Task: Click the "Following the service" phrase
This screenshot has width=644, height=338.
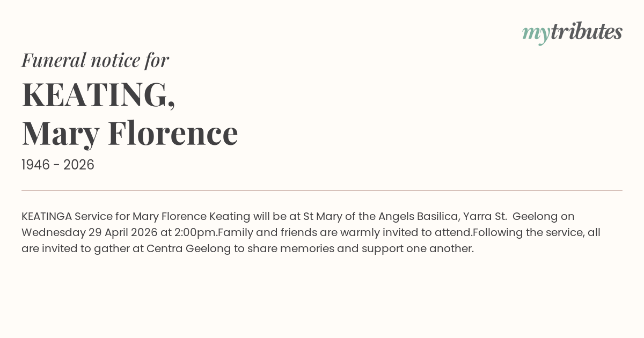Action: (528, 233)
